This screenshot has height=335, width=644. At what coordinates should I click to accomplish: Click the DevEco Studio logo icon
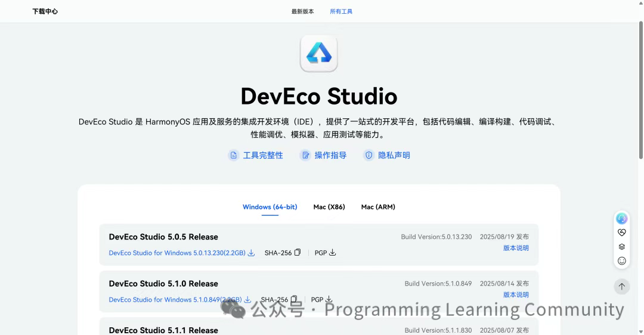click(x=318, y=54)
